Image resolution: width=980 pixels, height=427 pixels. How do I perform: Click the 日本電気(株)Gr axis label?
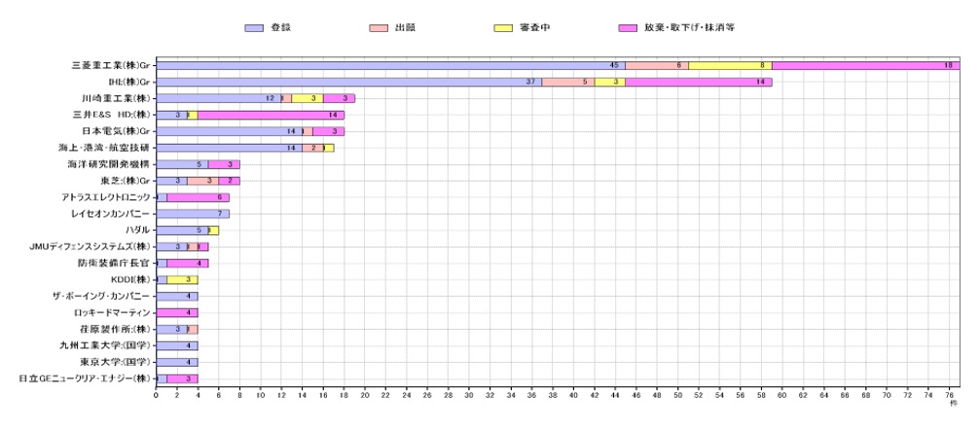(x=116, y=131)
